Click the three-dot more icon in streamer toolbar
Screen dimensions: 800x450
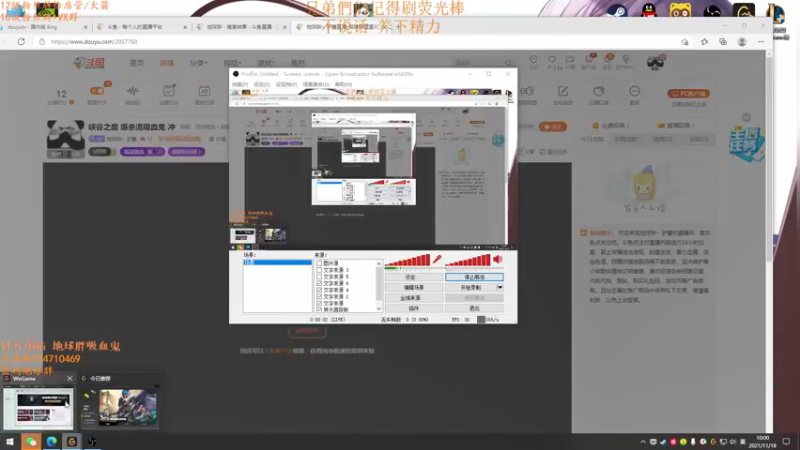pyautogui.click(x=634, y=91)
